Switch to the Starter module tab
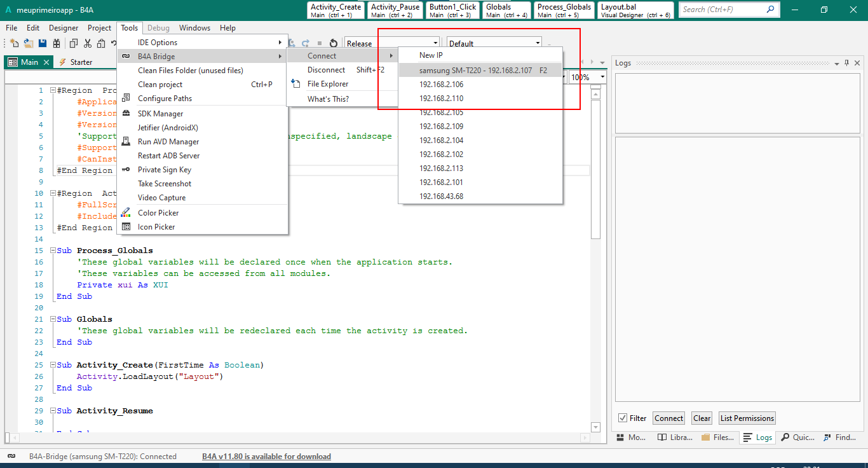Viewport: 868px width, 468px height. click(x=76, y=62)
